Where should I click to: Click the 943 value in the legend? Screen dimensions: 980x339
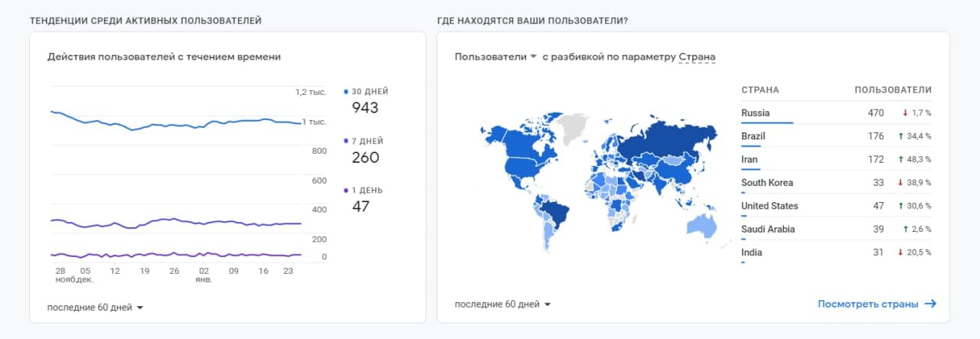tap(365, 108)
